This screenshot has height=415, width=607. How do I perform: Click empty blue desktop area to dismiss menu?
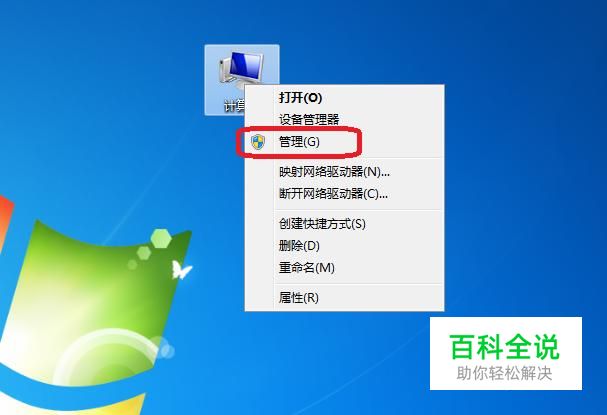tap(503, 155)
